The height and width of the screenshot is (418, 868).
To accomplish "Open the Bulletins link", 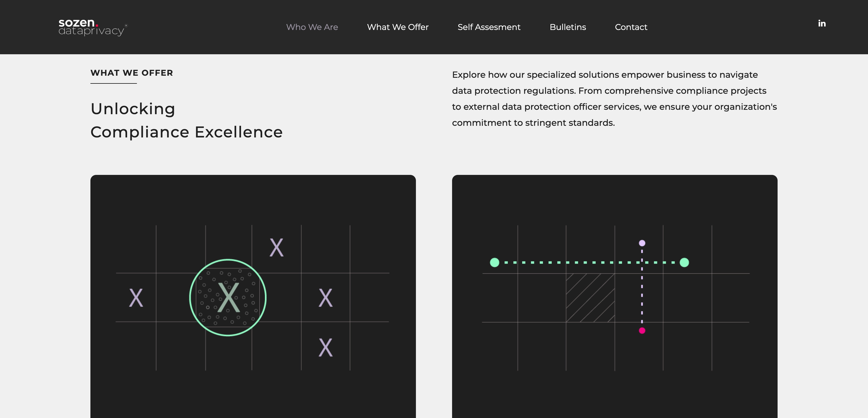I will [568, 27].
